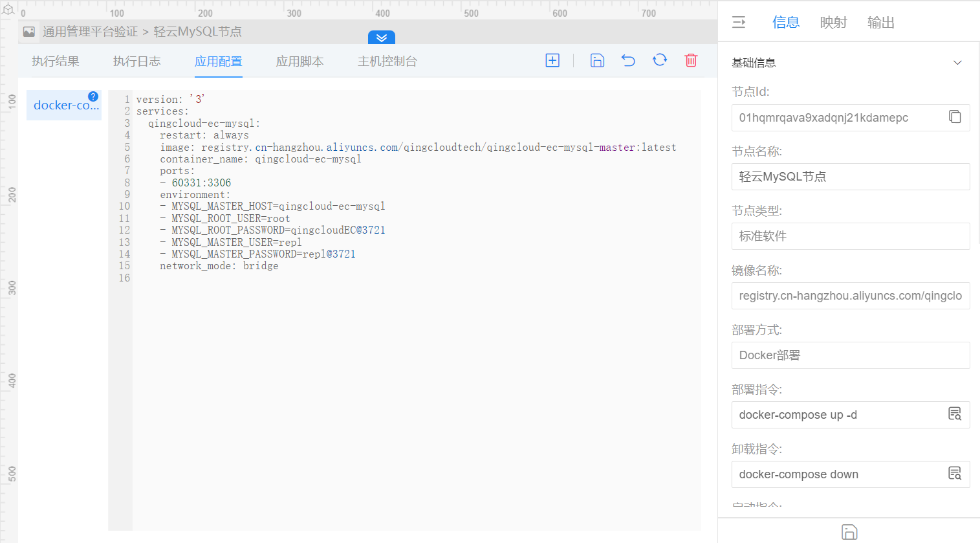Click the help badge on docker-compose file tab
This screenshot has height=543, width=980.
(x=93, y=96)
